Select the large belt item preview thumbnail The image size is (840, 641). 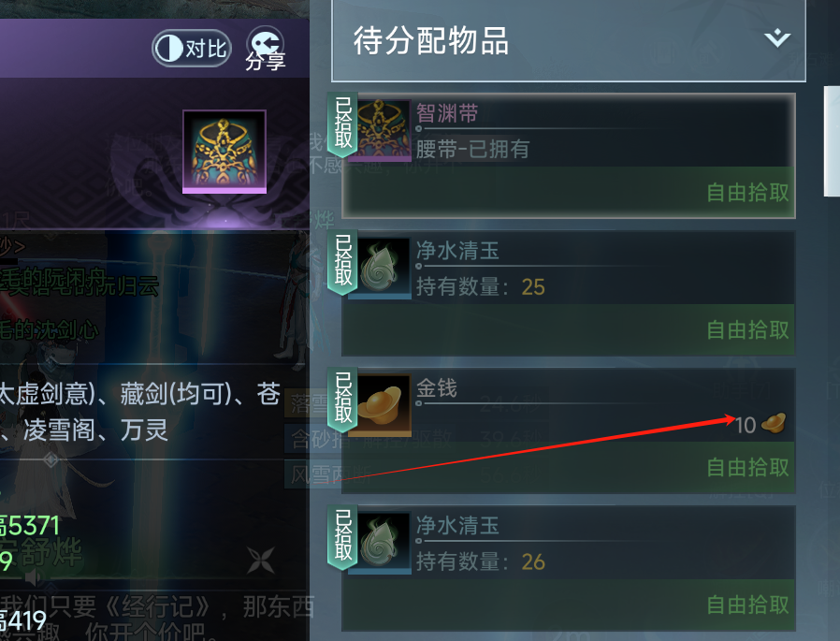[x=224, y=152]
